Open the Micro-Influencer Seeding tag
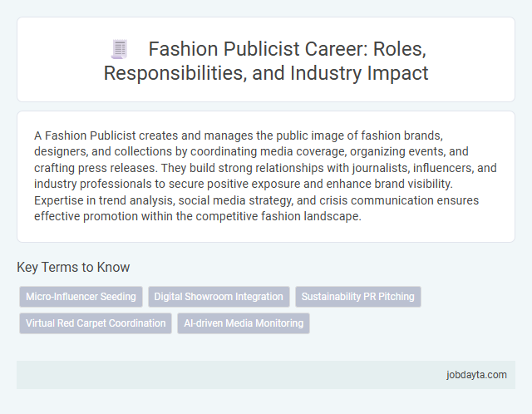The height and width of the screenshot is (414, 532). [x=81, y=297]
